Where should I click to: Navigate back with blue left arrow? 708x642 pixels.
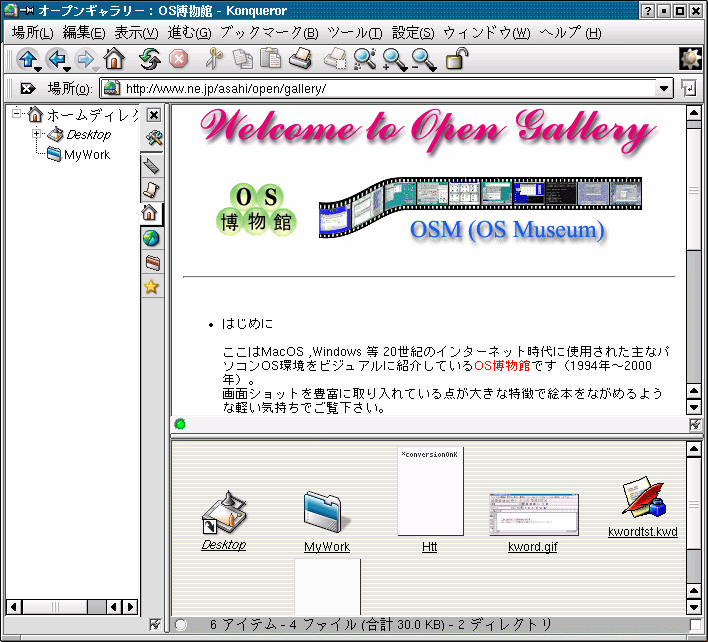(x=56, y=59)
